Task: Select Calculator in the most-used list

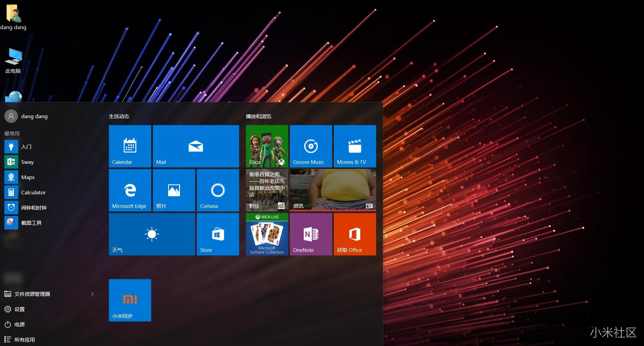Action: 33,192
